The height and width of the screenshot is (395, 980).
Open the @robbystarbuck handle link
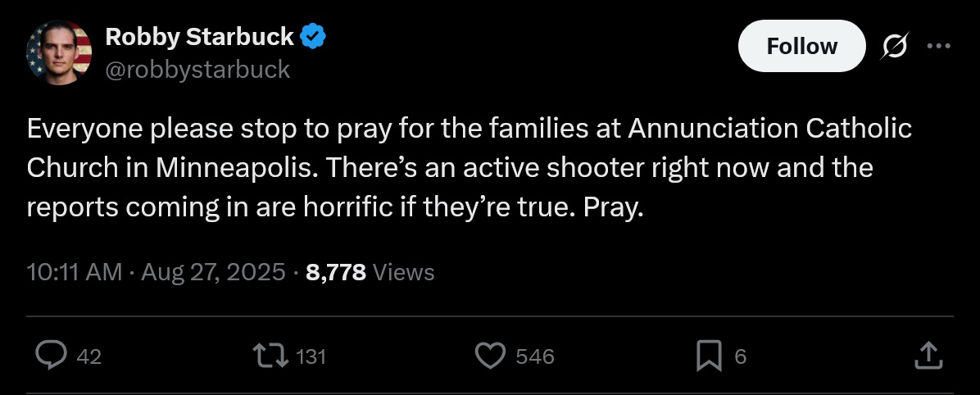pyautogui.click(x=197, y=70)
